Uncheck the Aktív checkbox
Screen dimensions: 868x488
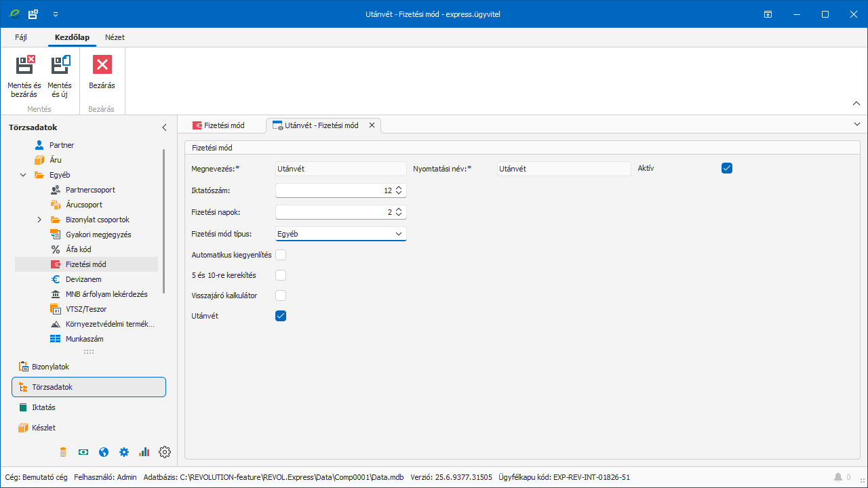point(727,168)
